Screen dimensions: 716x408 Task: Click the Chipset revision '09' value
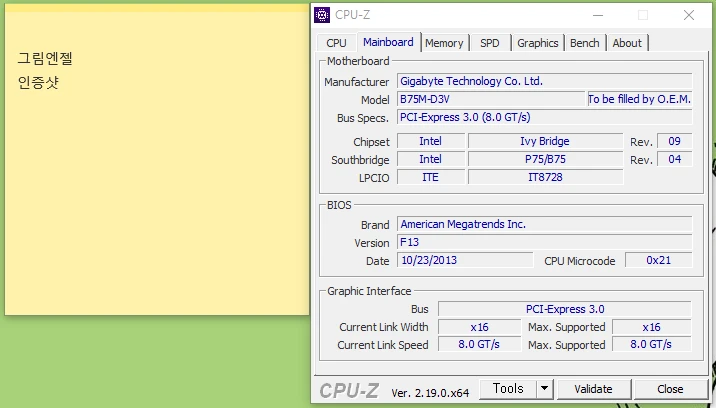pos(674,141)
